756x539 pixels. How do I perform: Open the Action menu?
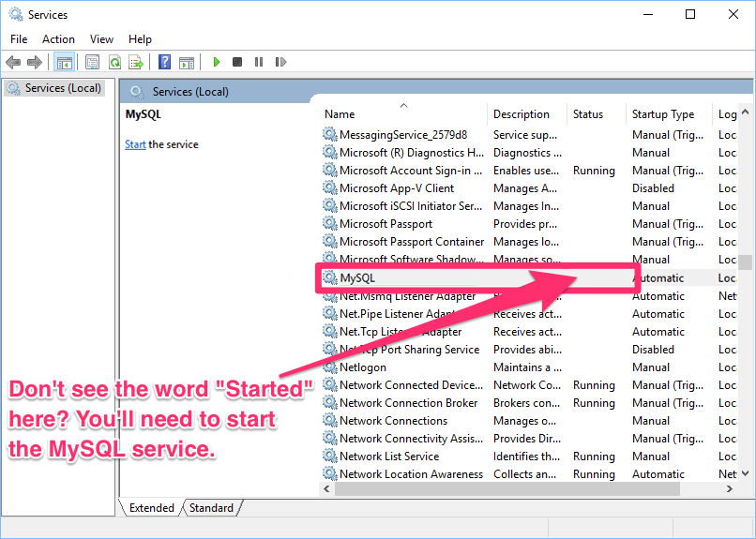point(58,39)
